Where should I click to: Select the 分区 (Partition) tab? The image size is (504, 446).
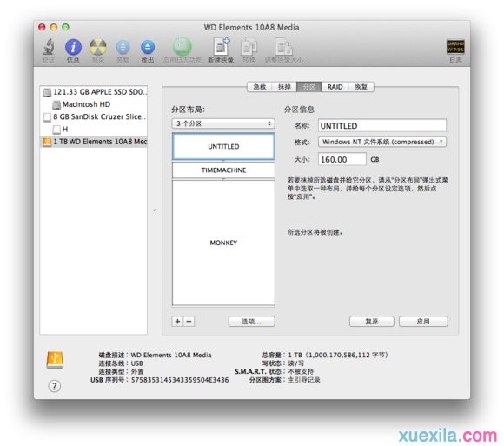tap(308, 87)
